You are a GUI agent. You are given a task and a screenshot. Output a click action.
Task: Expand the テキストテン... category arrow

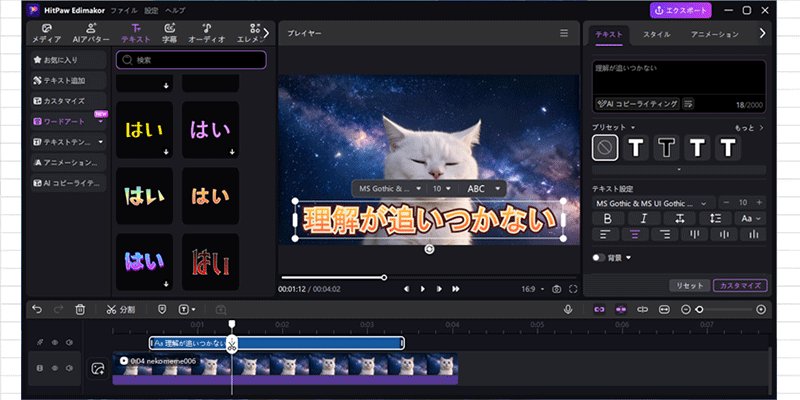(101, 142)
